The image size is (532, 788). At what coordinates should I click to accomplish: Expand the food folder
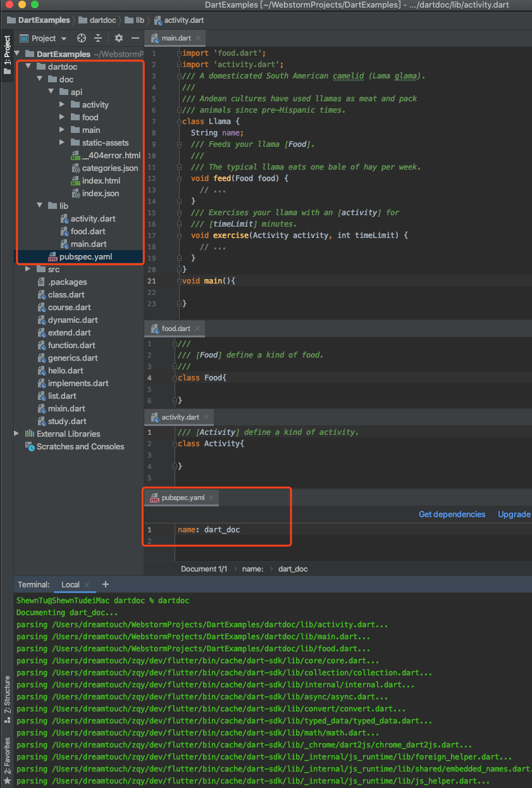point(62,117)
